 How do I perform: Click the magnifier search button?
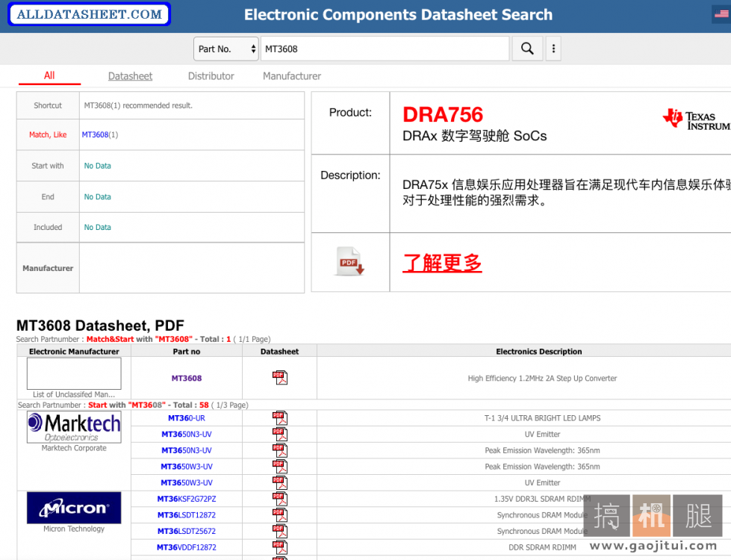(527, 49)
